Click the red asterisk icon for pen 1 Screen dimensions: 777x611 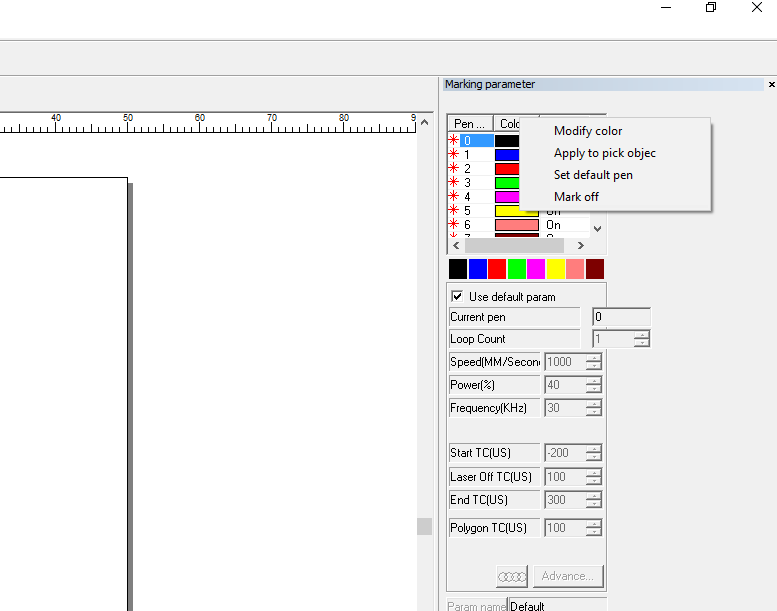(x=454, y=155)
